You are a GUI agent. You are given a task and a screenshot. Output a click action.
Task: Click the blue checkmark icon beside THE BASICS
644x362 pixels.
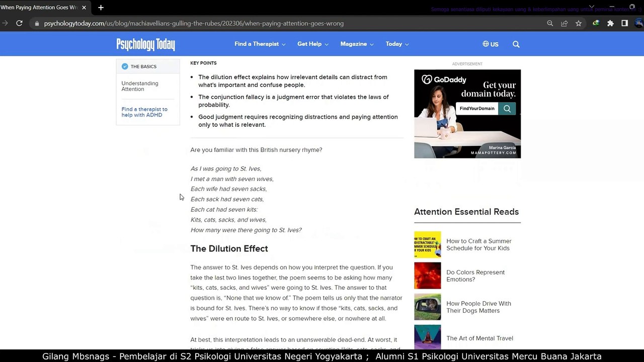tap(125, 66)
